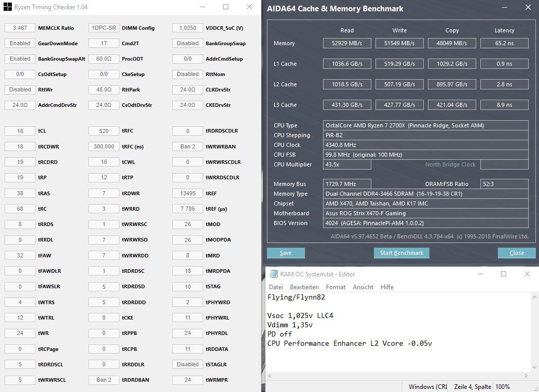The height and width of the screenshot is (392, 539).
Task: Click the Editor vertical scrollbar up arrow
Action: (534, 296)
